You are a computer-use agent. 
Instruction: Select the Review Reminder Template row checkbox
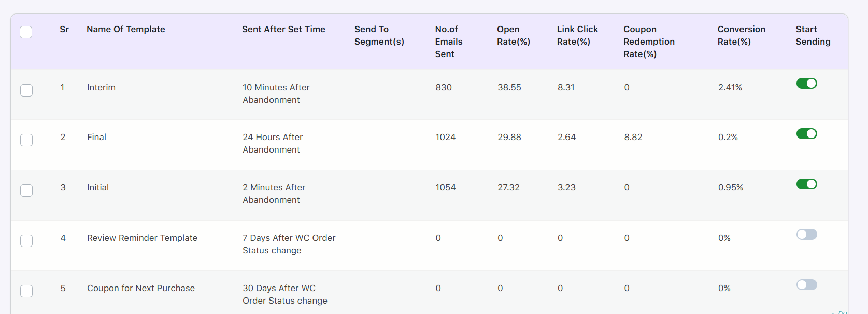pos(26,241)
